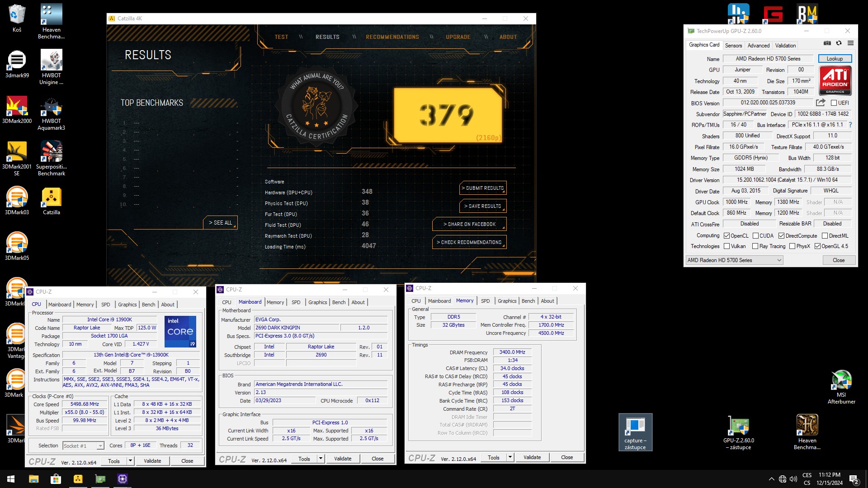Image resolution: width=868 pixels, height=488 pixels.
Task: Click GPU-Z refresh icon
Action: 839,43
